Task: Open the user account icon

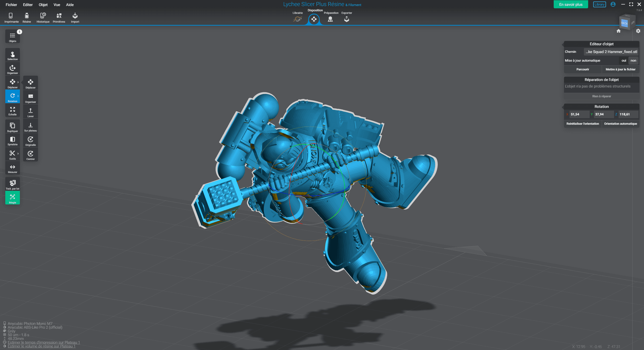Action: (613, 4)
